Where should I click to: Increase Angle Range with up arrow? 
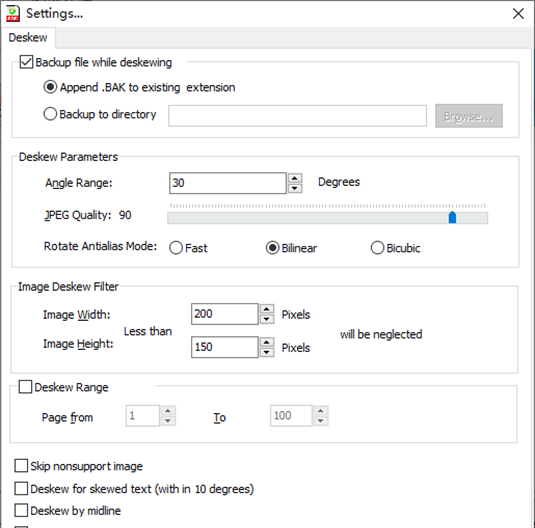tap(295, 178)
